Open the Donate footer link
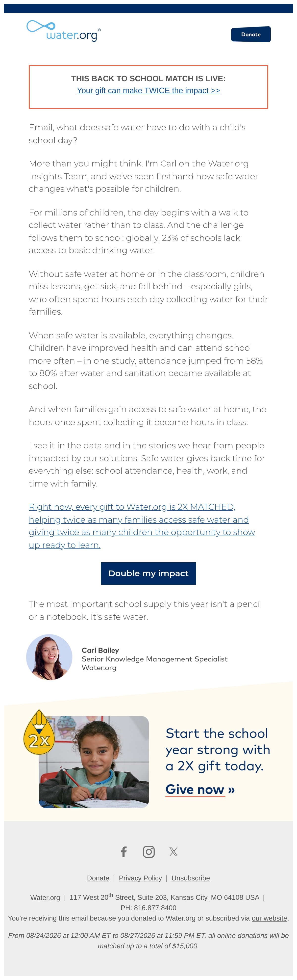 pyautogui.click(x=98, y=878)
